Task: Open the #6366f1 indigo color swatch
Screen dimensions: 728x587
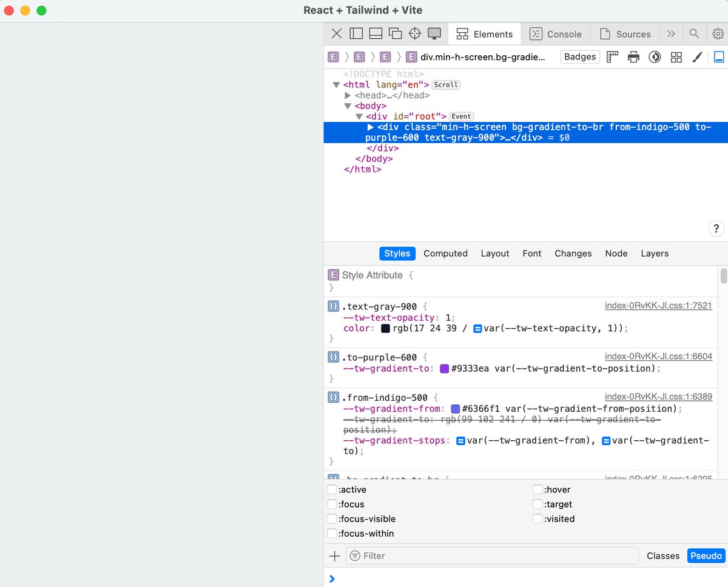Action: coord(456,409)
